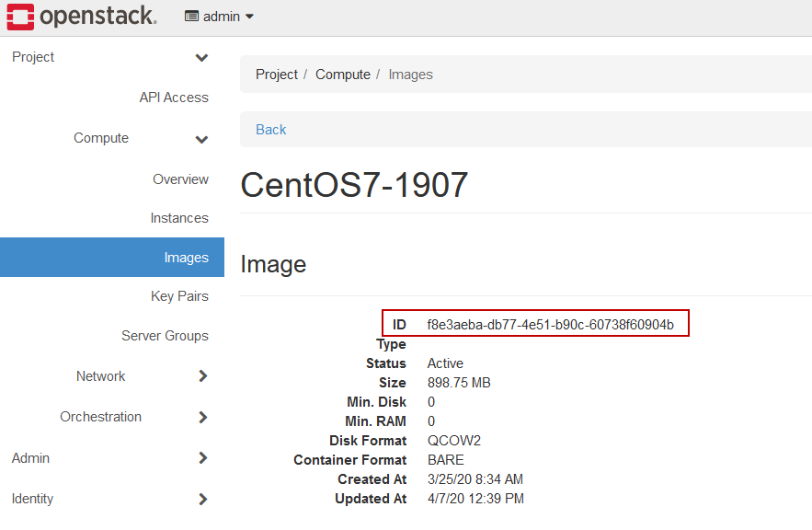Viewport: 812px width, 530px height.
Task: Expand the Network sidebar section
Action: (202, 376)
